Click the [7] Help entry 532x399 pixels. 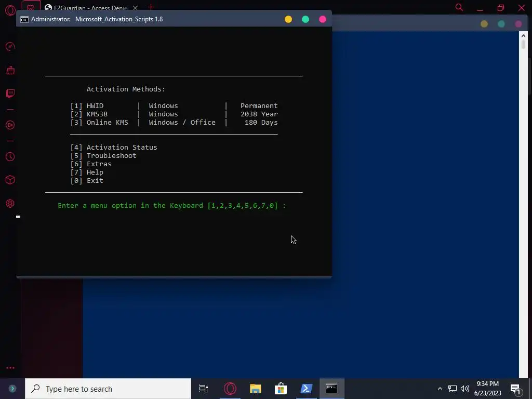[87, 172]
